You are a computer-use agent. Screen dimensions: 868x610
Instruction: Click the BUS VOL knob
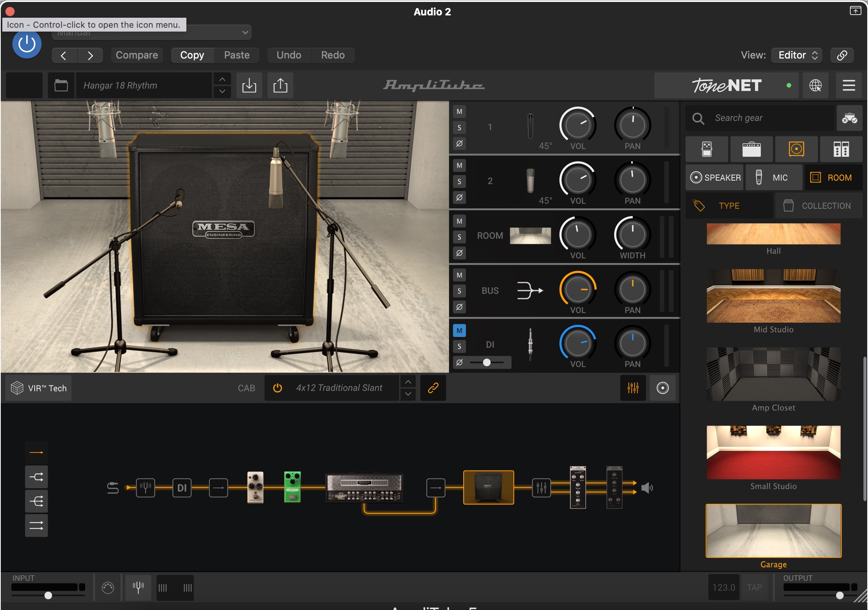coord(578,290)
